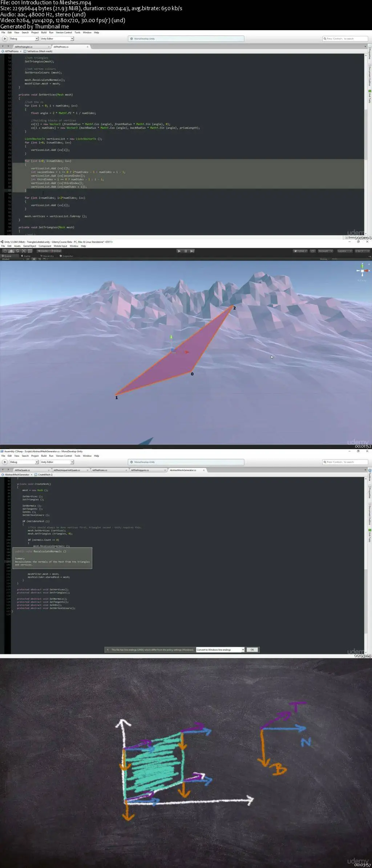The height and width of the screenshot is (868, 372).
Task: Select Unity's Scale tool
Action: point(24,251)
